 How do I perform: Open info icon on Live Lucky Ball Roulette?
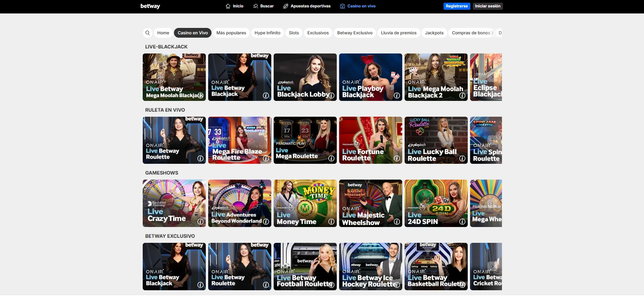pos(462,158)
